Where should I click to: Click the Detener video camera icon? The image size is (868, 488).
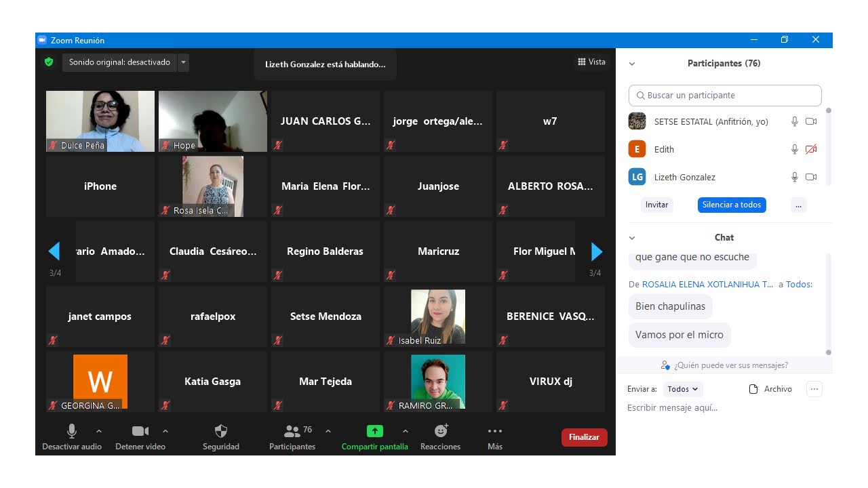pos(140,431)
